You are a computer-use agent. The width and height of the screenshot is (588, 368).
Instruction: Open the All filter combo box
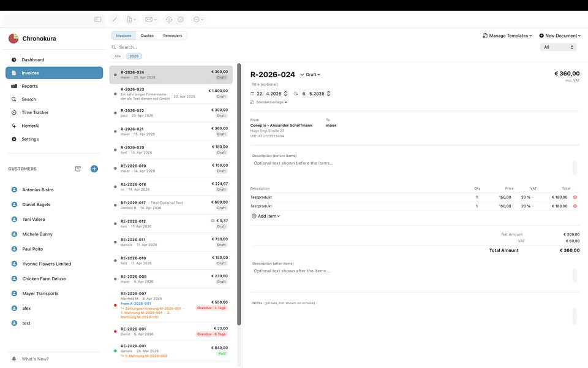pyautogui.click(x=558, y=47)
